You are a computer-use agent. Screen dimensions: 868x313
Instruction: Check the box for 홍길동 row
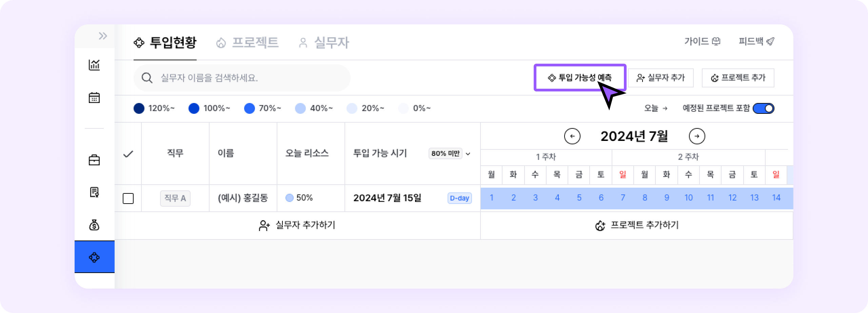(128, 198)
